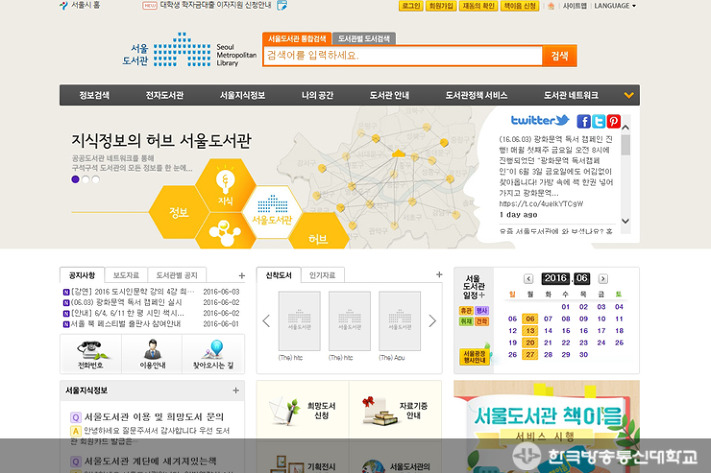This screenshot has width=711, height=473.
Task: Open question 서울도서관 이용 및 희망도서 문의
Action: 154,416
